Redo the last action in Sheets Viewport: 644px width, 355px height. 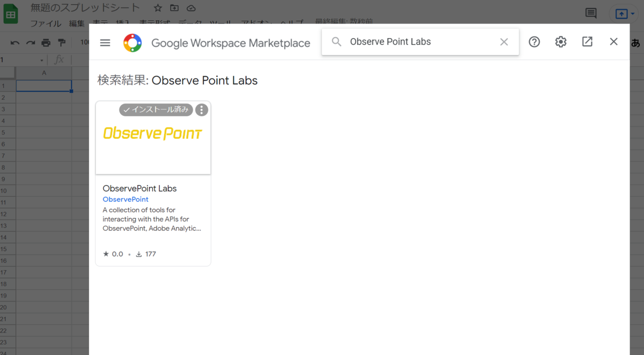[x=31, y=43]
